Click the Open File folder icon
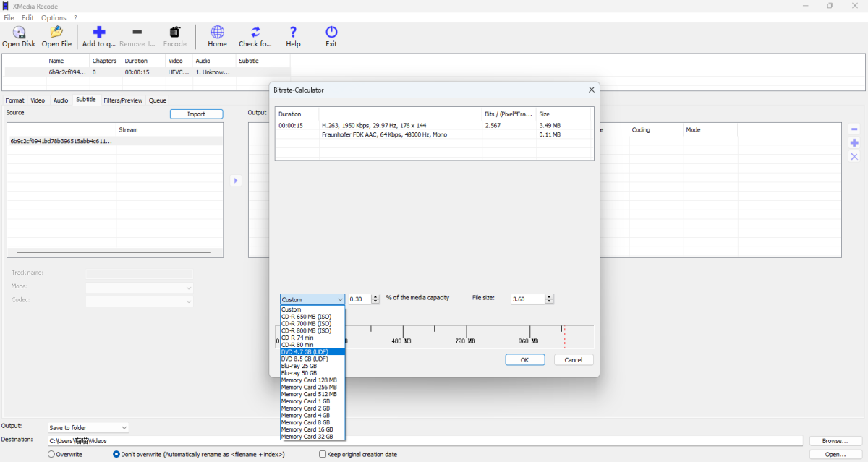This screenshot has height=462, width=868. [56, 33]
